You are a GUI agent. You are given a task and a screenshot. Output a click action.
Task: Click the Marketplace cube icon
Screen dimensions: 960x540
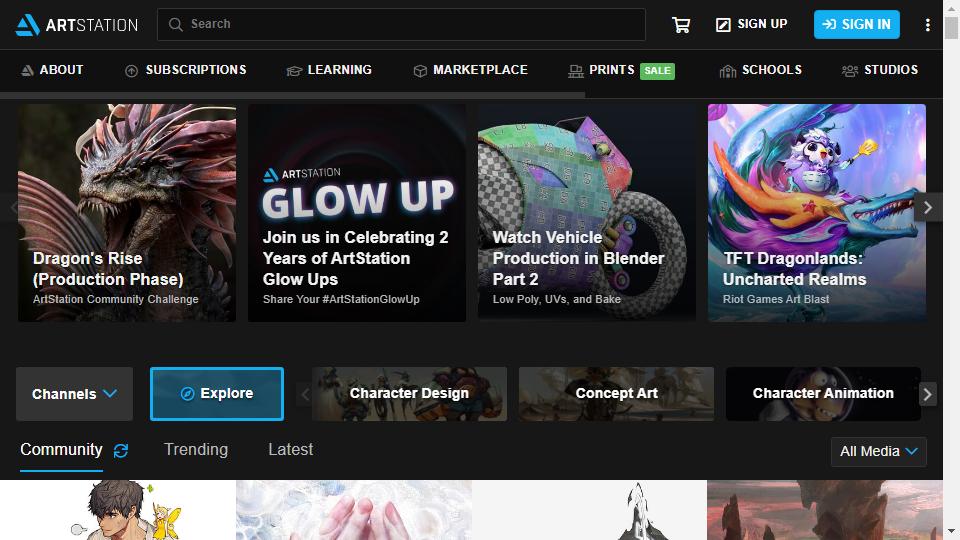tap(420, 71)
